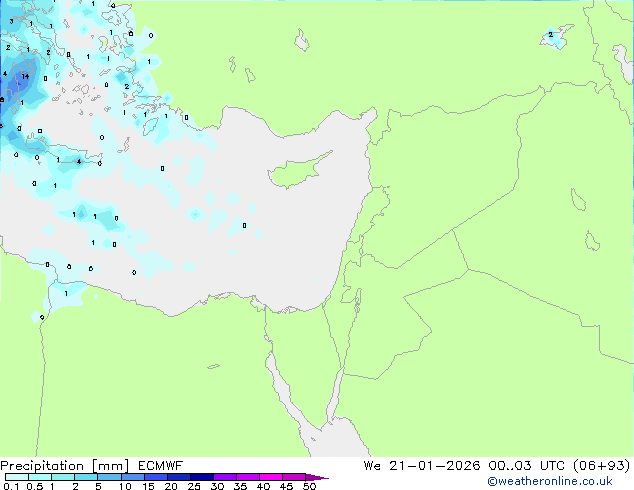634x490 pixels.
Task: Click the legend value '20'
Action: point(171,486)
